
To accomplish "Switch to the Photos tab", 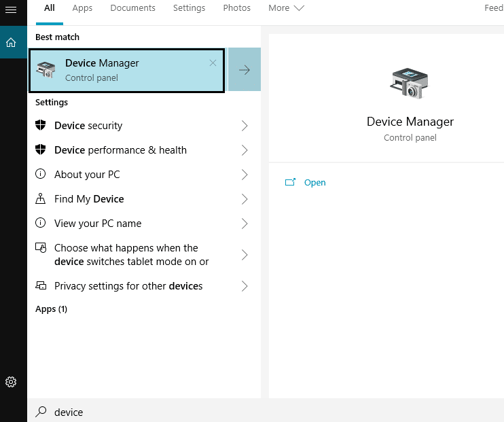I will pos(237,8).
